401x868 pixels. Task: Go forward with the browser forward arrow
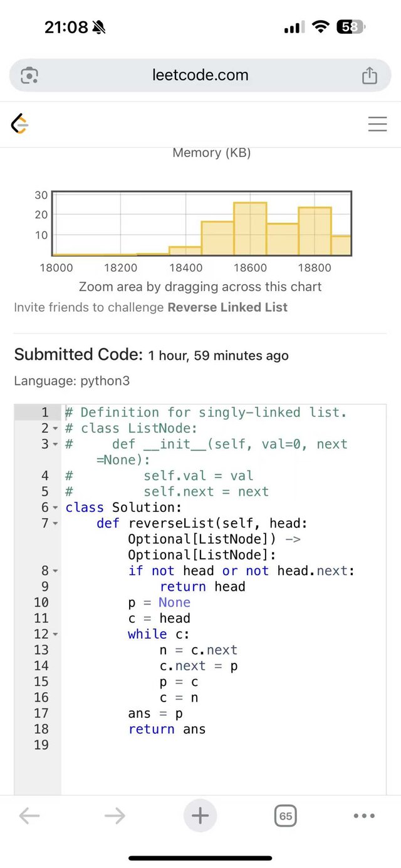pyautogui.click(x=115, y=815)
